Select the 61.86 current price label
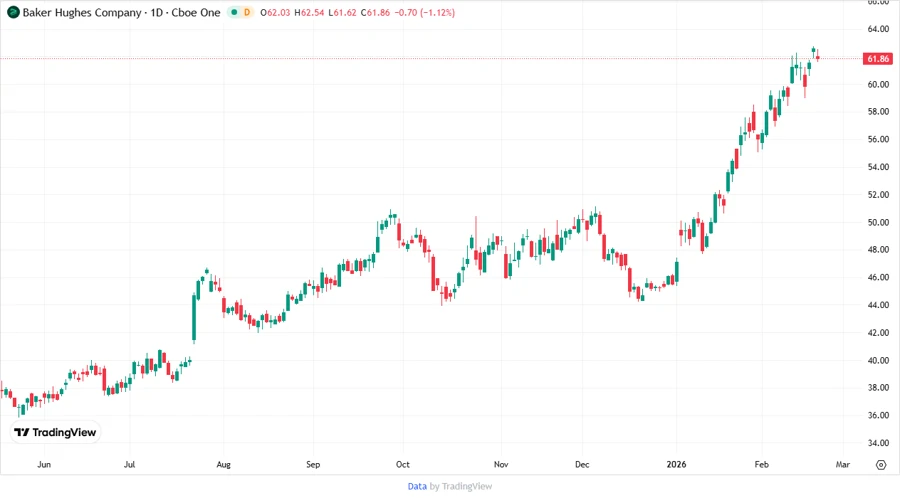Image resolution: width=900 pixels, height=498 pixels. pos(878,59)
